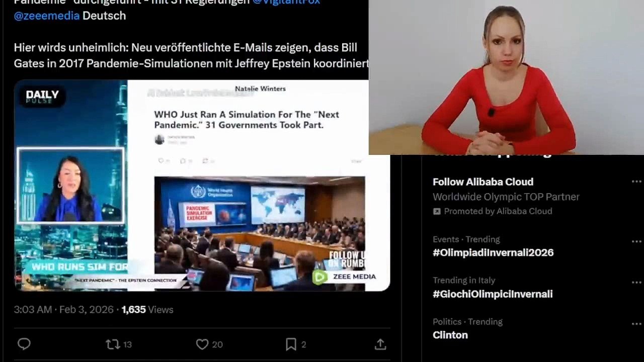Open the @VigilantFox profile mention
Image resolution: width=644 pixels, height=362 pixels.
click(x=286, y=2)
